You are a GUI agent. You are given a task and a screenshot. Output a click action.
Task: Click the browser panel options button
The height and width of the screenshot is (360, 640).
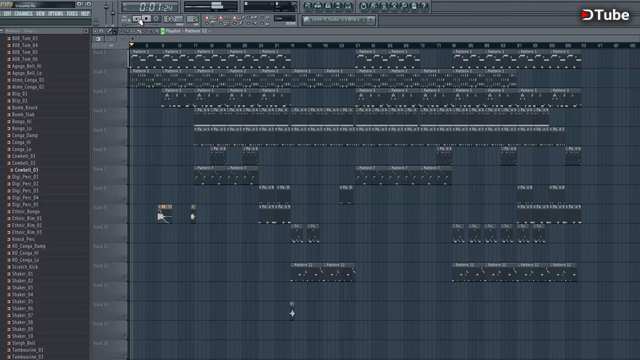86,31
